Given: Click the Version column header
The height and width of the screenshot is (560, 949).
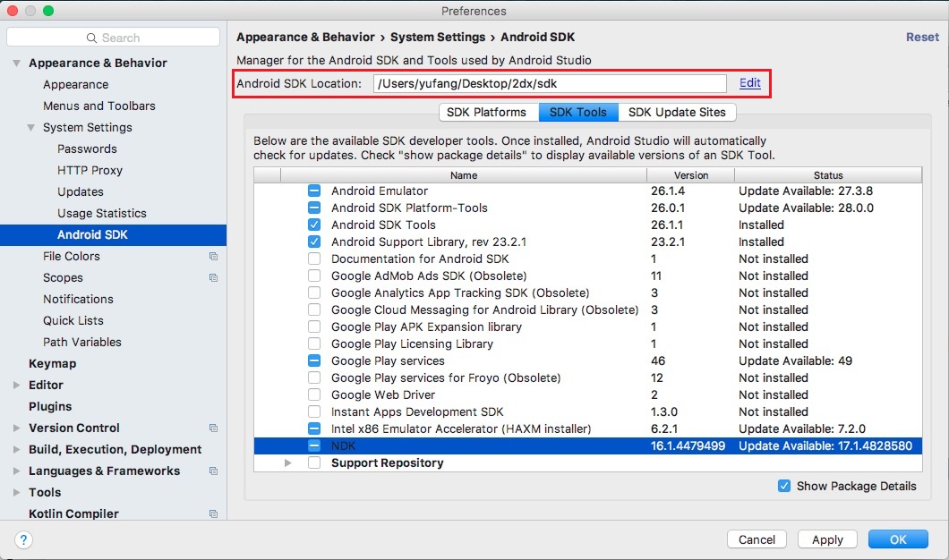Looking at the screenshot, I should click(x=690, y=175).
